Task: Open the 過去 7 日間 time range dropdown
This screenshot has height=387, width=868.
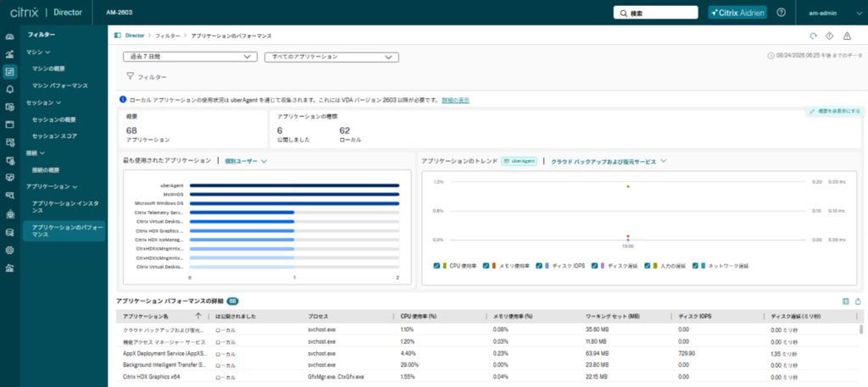Action: [190, 57]
